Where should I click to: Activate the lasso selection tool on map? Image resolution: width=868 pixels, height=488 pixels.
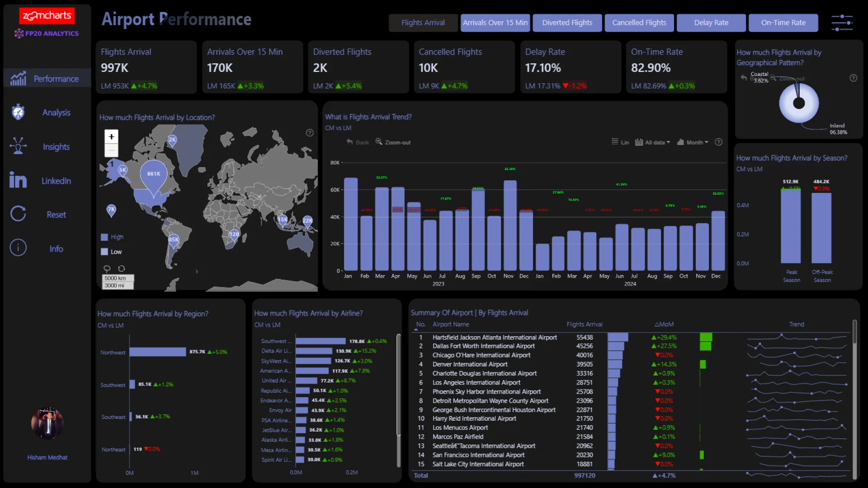coord(107,269)
